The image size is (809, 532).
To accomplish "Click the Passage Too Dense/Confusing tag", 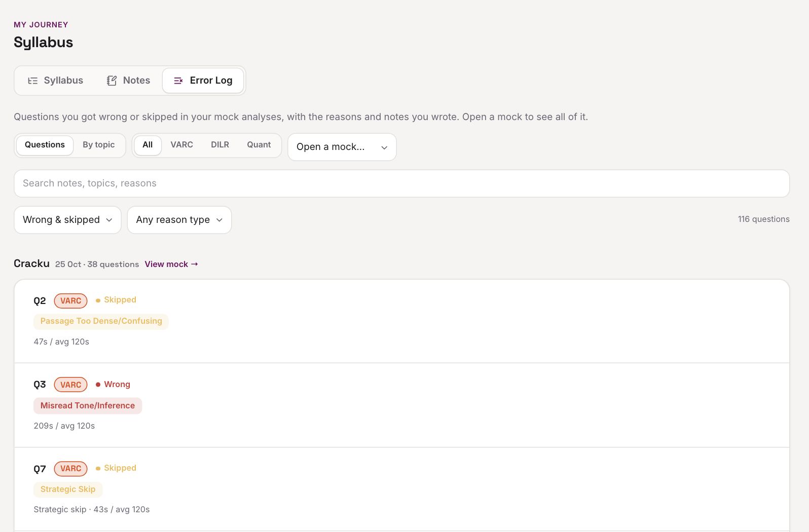I will 101,321.
